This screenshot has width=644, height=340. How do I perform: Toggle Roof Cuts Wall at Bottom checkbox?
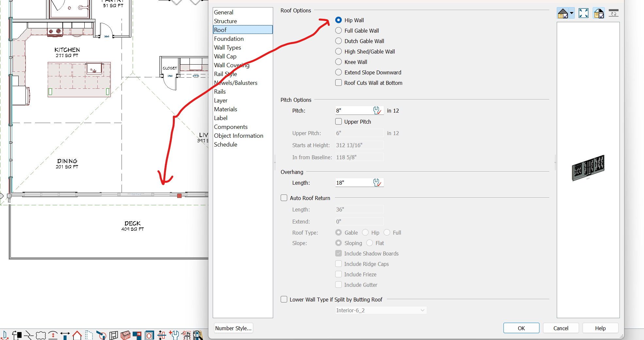coord(339,83)
